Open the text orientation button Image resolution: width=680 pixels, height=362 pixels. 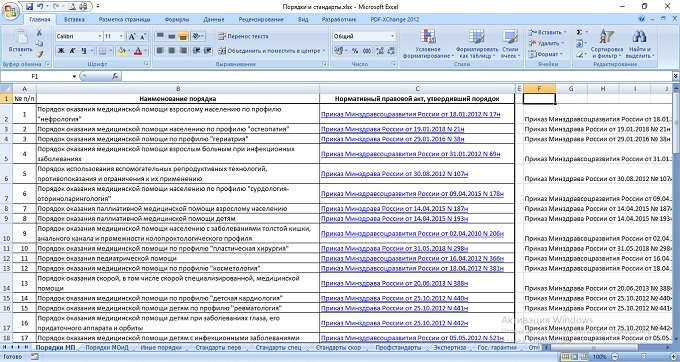[x=197, y=36]
